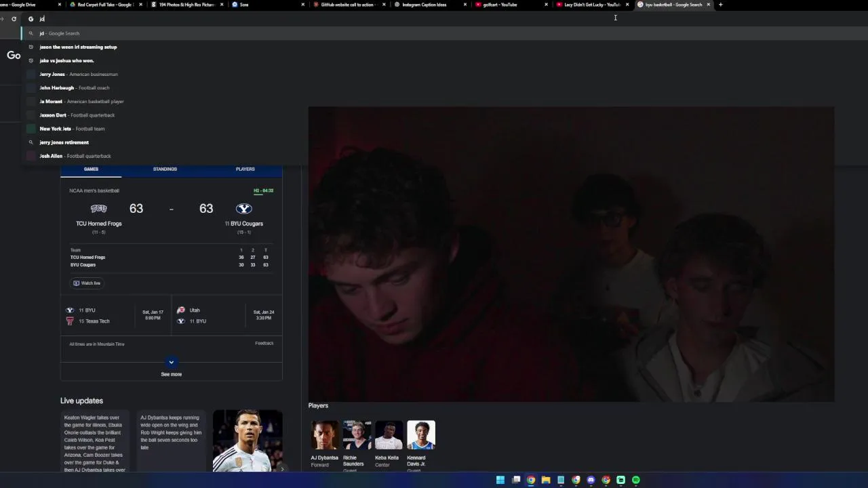Select Josh Allen Football quarterback suggestion
The image size is (868, 488).
tap(444, 156)
